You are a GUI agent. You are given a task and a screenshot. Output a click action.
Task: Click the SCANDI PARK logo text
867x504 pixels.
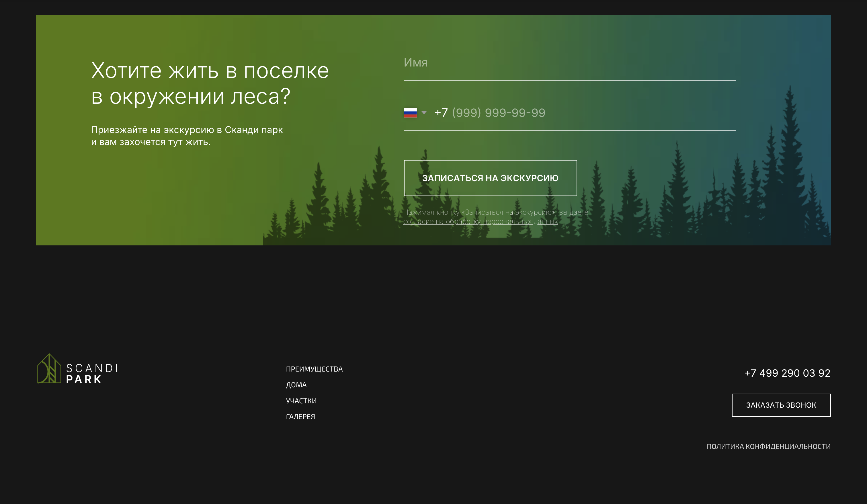[x=91, y=374]
